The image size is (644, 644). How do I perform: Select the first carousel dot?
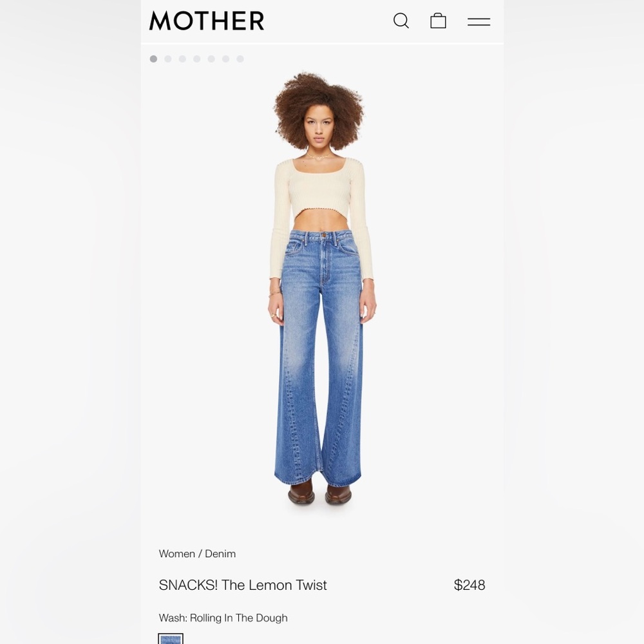coord(154,59)
